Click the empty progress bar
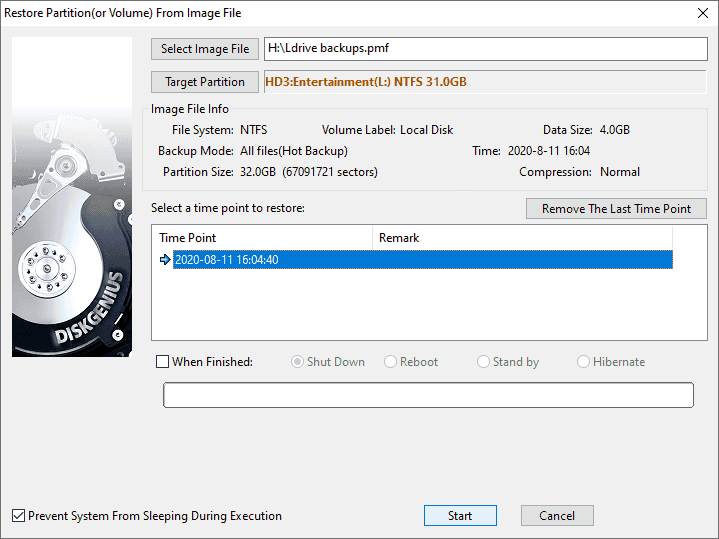 point(428,396)
